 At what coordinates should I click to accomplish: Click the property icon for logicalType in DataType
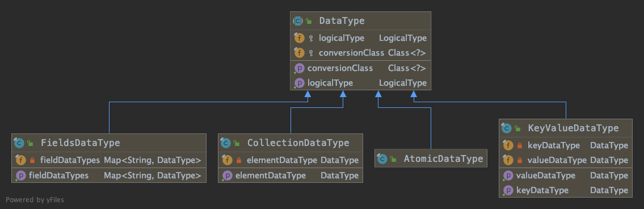tap(300, 83)
